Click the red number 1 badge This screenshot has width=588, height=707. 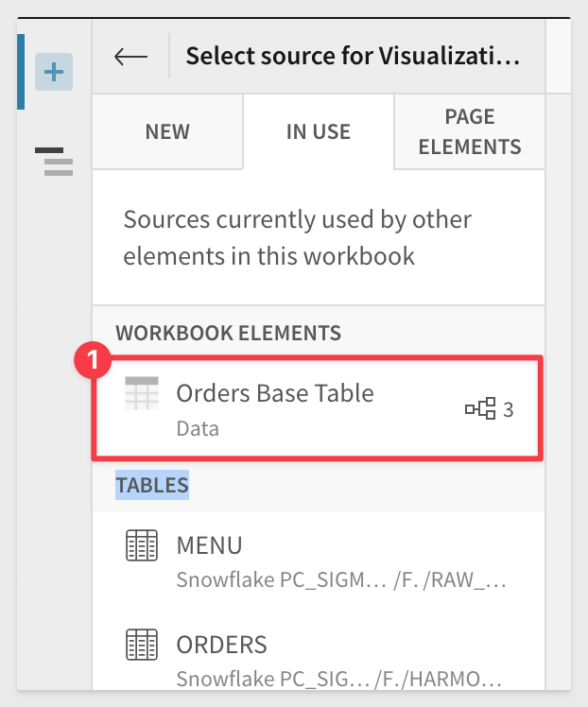93,360
